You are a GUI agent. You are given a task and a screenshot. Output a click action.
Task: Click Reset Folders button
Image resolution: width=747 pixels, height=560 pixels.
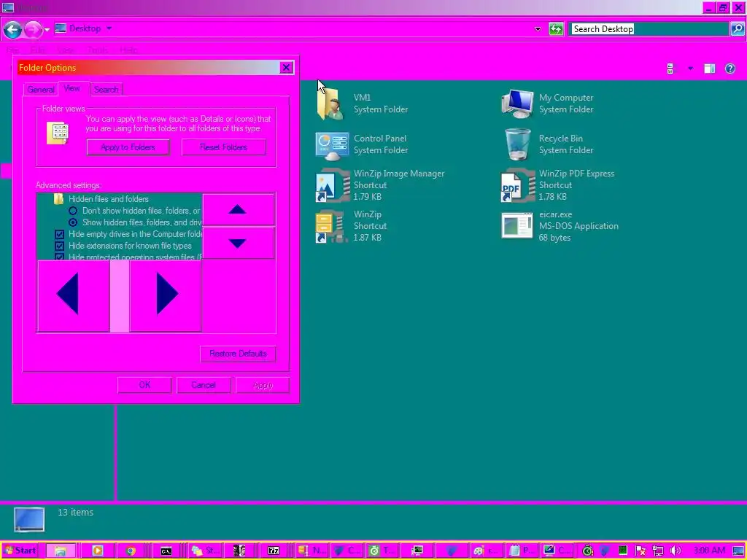[x=223, y=147]
